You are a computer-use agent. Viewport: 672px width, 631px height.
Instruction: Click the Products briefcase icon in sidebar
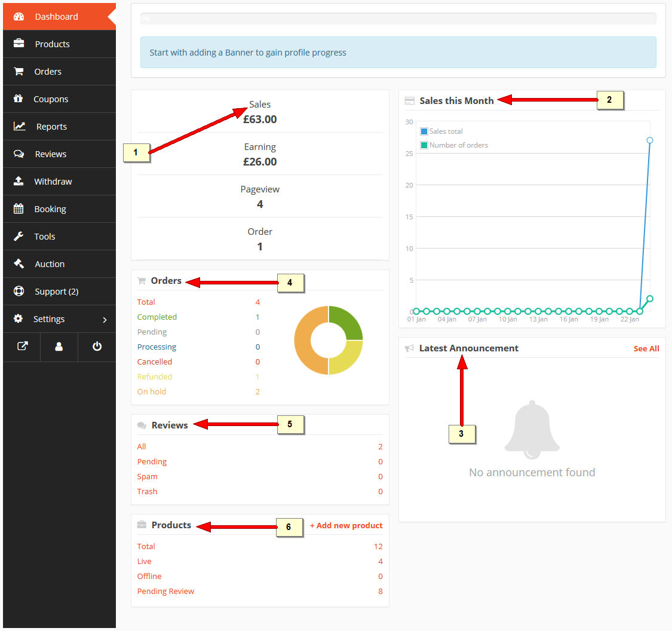pos(19,43)
